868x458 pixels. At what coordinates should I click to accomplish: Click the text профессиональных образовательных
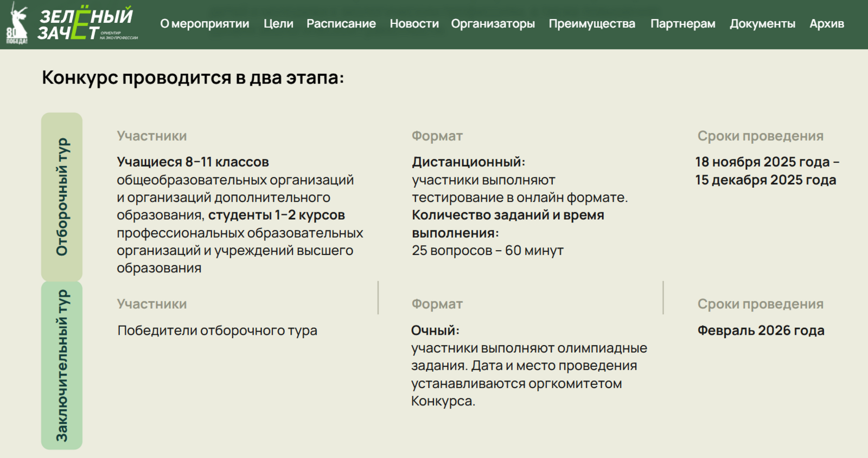[x=240, y=233]
